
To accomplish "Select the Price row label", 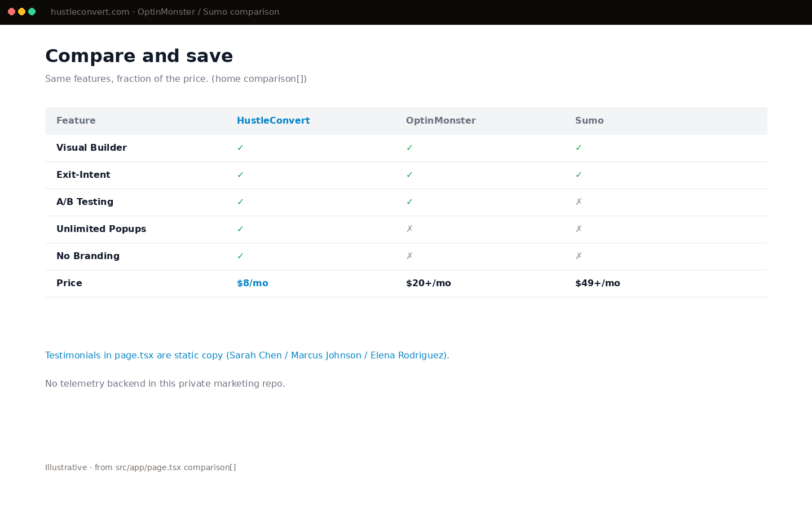I will coord(69,283).
